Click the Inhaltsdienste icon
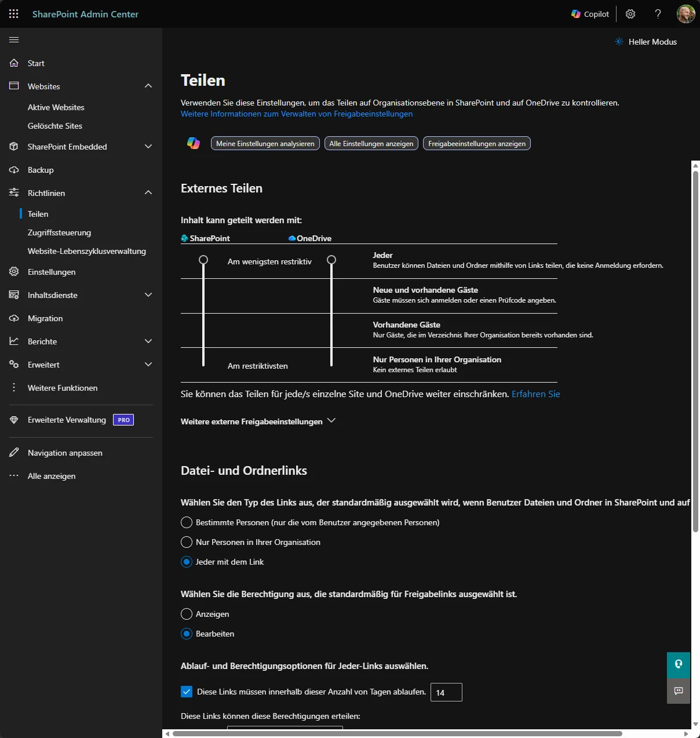Image resolution: width=700 pixels, height=738 pixels. point(14,295)
